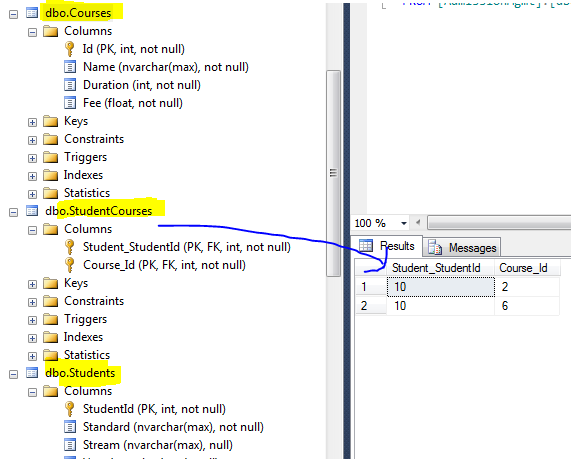Expand Triggers folder under dbo.Courses
This screenshot has width=571, height=459.
coord(32,158)
